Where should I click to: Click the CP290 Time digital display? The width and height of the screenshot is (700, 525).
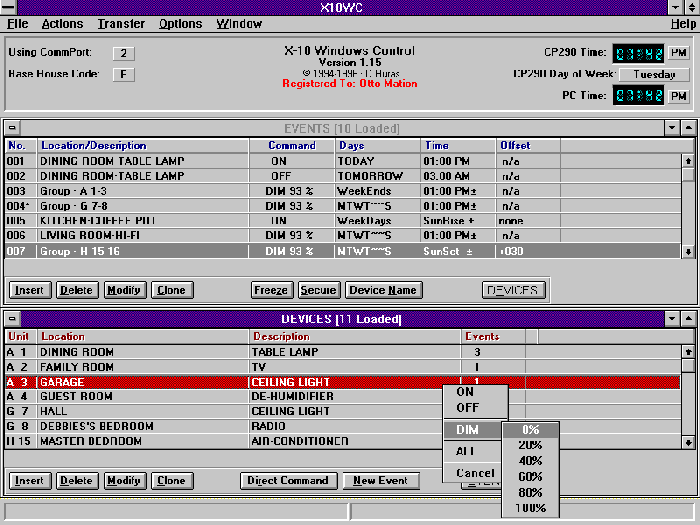(638, 54)
